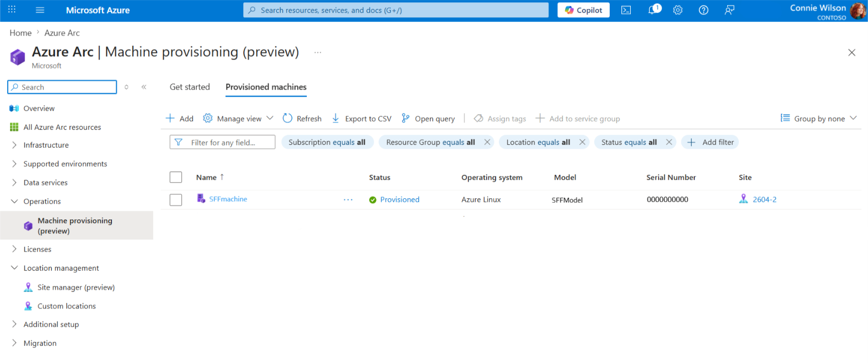Screen dimensions: 868x363
Task: Go to Azure Arc breadcrumb
Action: click(x=62, y=33)
